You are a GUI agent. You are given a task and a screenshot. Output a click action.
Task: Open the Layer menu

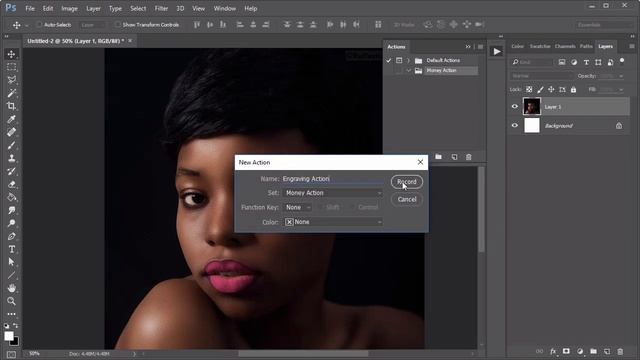(93, 8)
